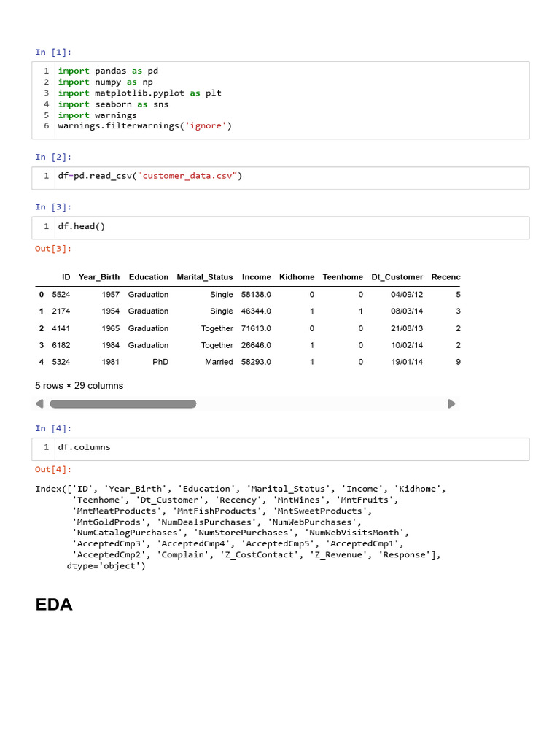Click the "customer_data.csv" string in code
The width and height of the screenshot is (560, 747).
pyautogui.click(x=187, y=176)
